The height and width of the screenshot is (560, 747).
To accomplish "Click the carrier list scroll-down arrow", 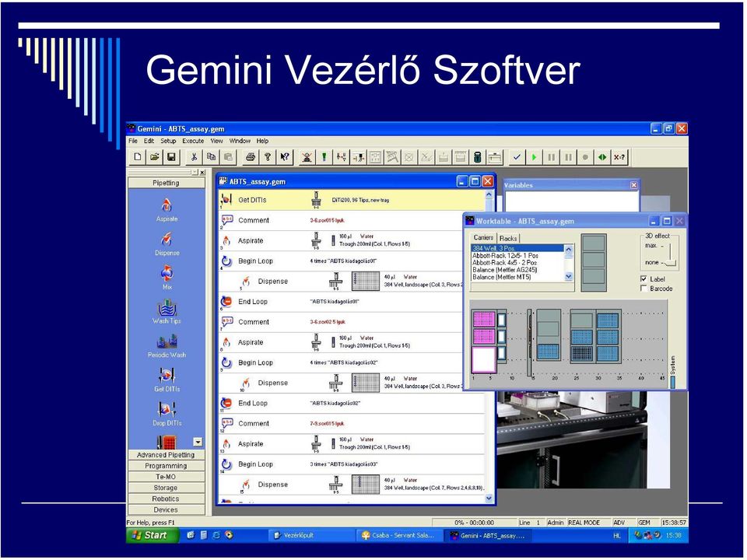I will 568,277.
